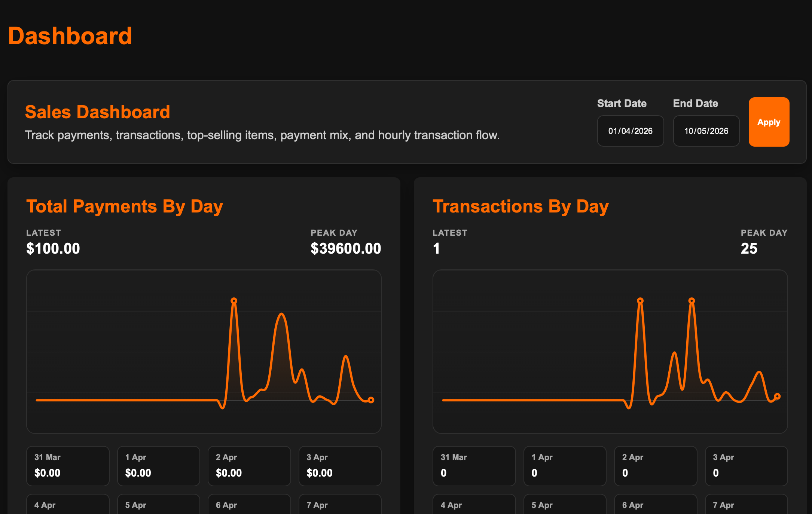Click the dashboard description text
812x514 pixels.
pyautogui.click(x=262, y=135)
